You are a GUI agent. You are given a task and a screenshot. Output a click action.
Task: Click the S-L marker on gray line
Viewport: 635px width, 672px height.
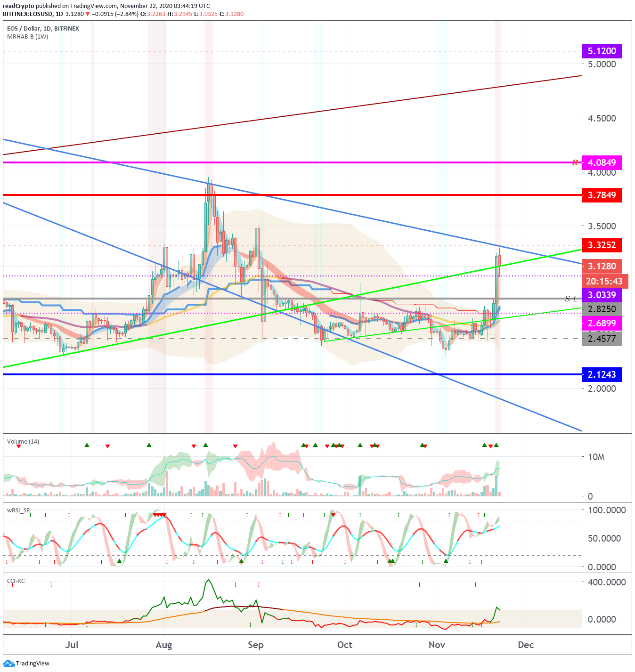(x=571, y=299)
